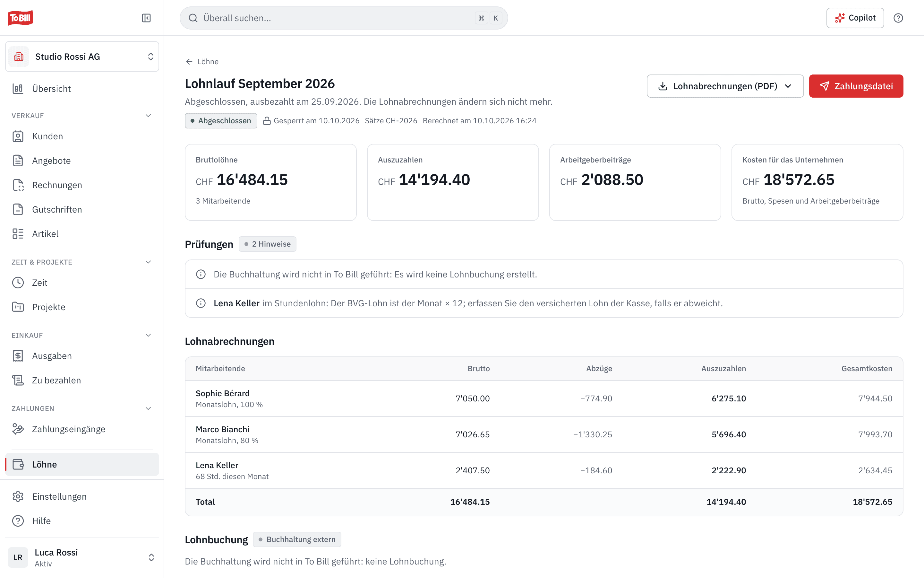Open the Copilot assistant
This screenshot has height=578, width=924.
855,18
